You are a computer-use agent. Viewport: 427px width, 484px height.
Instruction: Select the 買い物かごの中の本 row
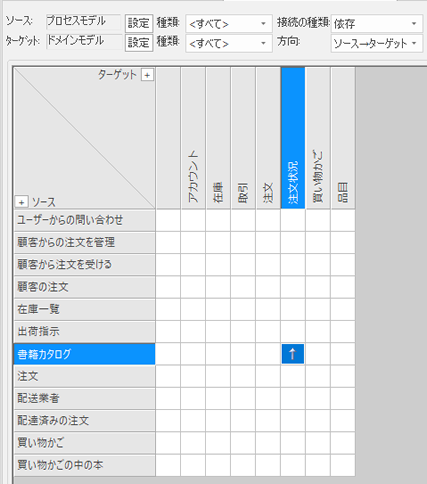point(85,465)
